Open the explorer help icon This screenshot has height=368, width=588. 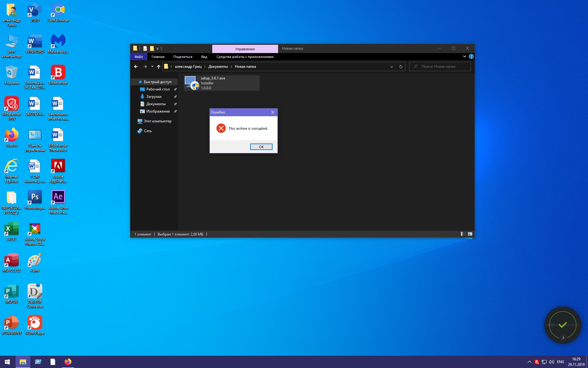pos(471,56)
